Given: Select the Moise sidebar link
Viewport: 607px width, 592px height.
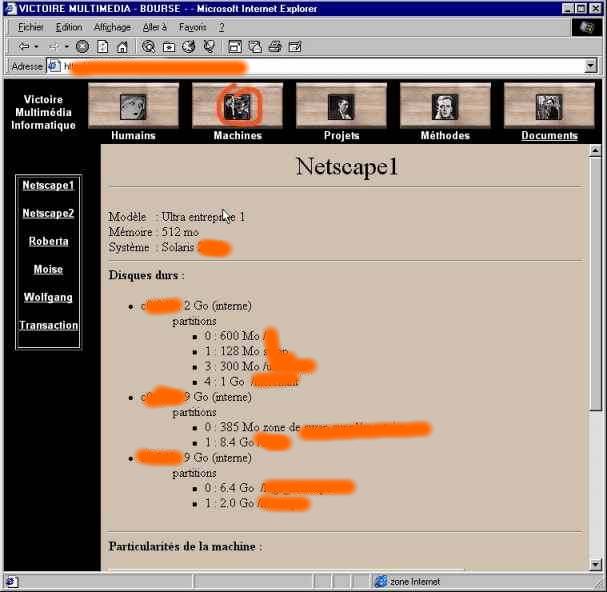Looking at the screenshot, I should [x=48, y=269].
